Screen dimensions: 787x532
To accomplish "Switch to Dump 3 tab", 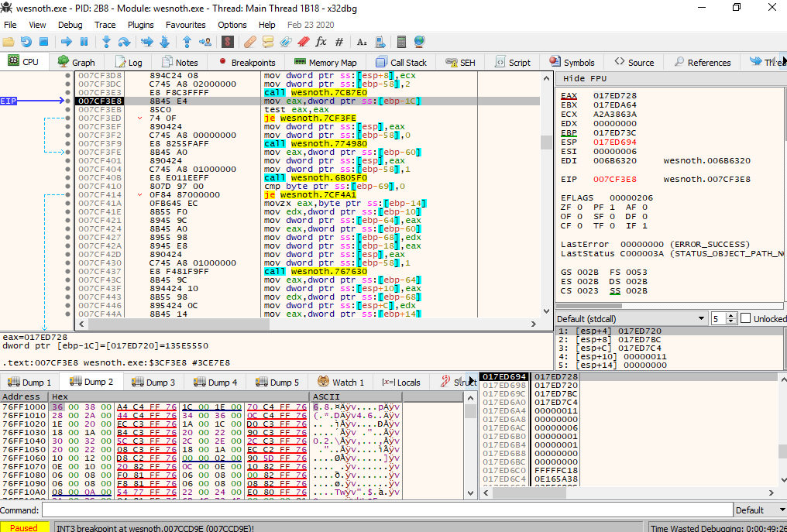I will pos(153,382).
